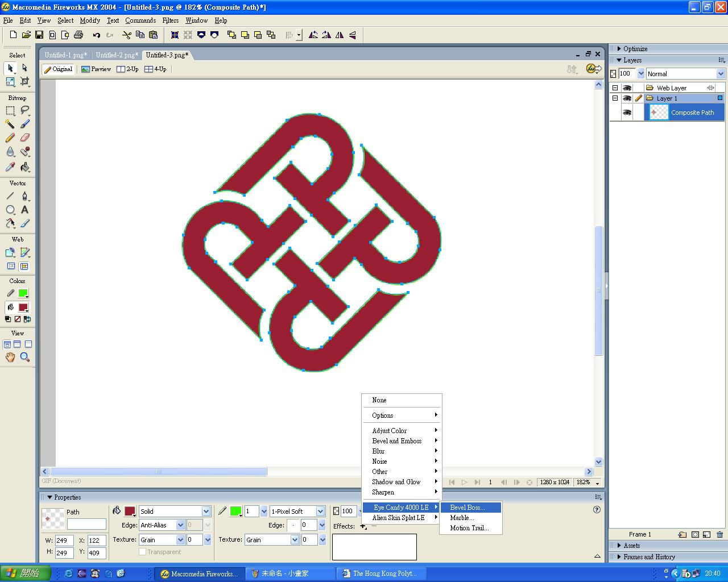Select the Pointer tool
This screenshot has width=728, height=582.
[x=10, y=68]
